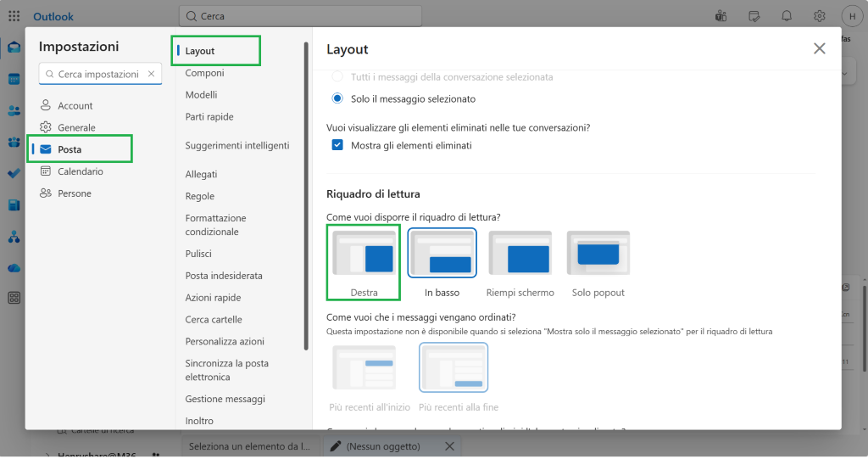Viewport: 868px width, 459px height.
Task: Click settings submenu scrollbar
Action: pyautogui.click(x=306, y=196)
